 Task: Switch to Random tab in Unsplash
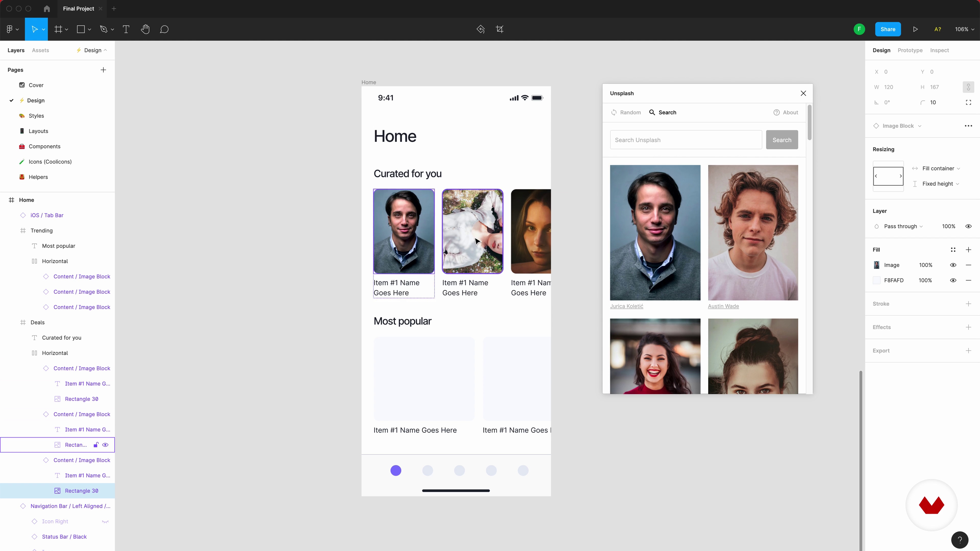(x=626, y=112)
